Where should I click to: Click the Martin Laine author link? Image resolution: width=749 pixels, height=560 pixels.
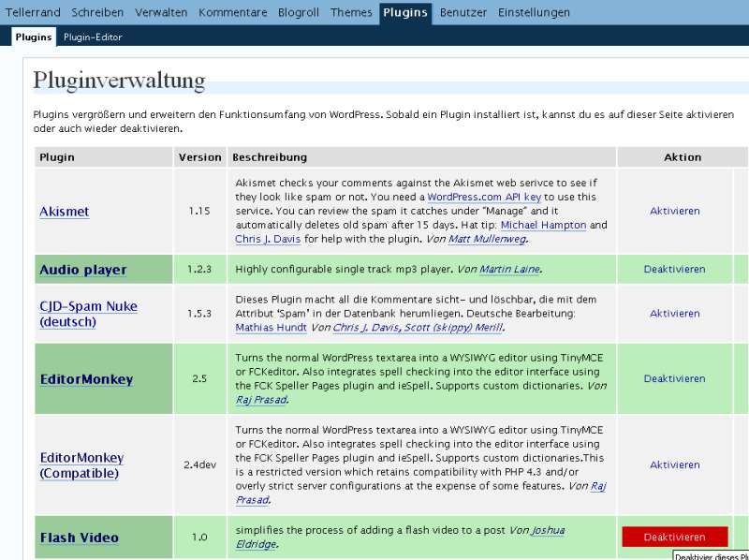pyautogui.click(x=509, y=269)
